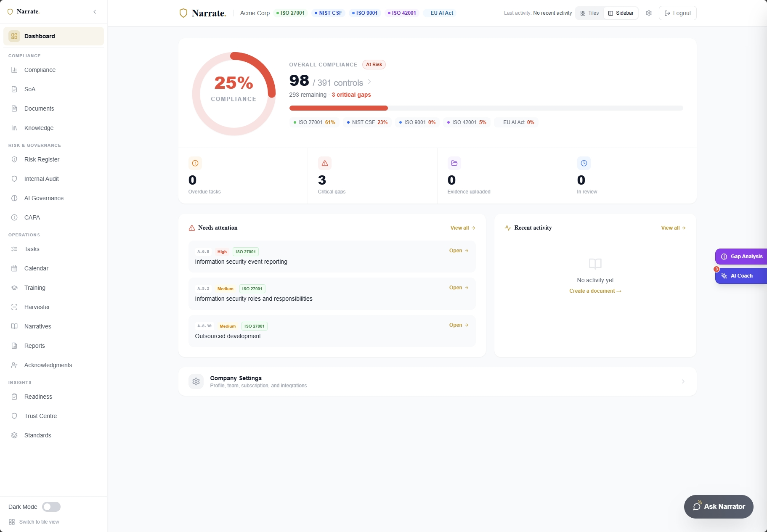The image size is (767, 532).
Task: Open the Harvester tool
Action: (x=36, y=307)
